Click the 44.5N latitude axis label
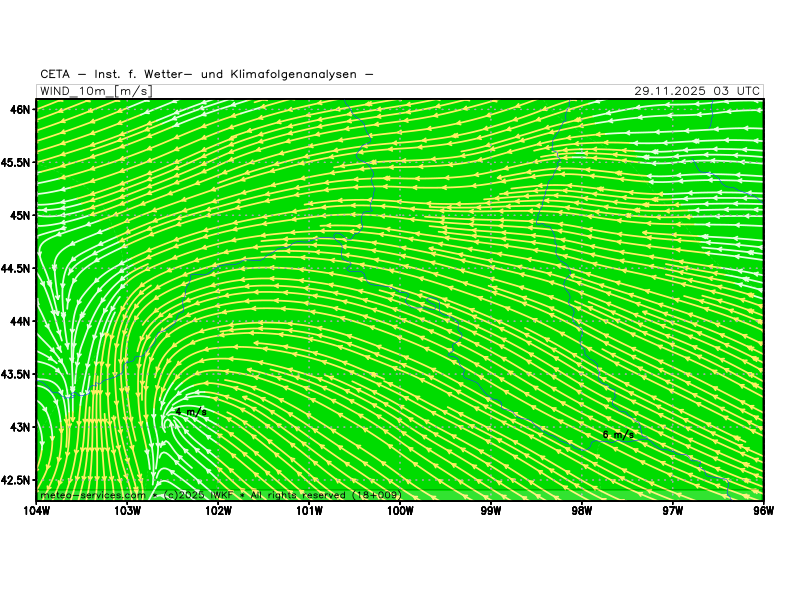Screen dimensions: 800x600 (x=16, y=268)
